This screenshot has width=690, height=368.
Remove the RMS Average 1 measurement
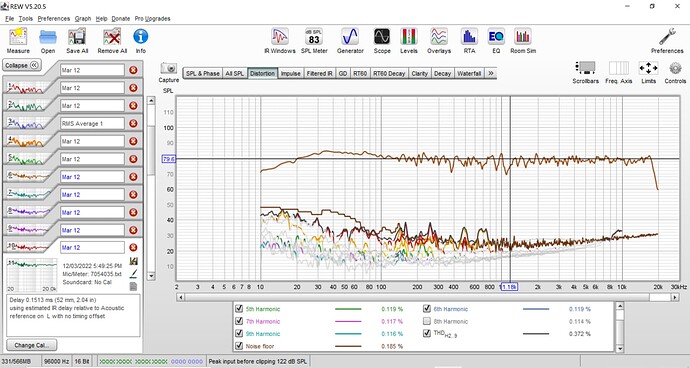(x=133, y=124)
